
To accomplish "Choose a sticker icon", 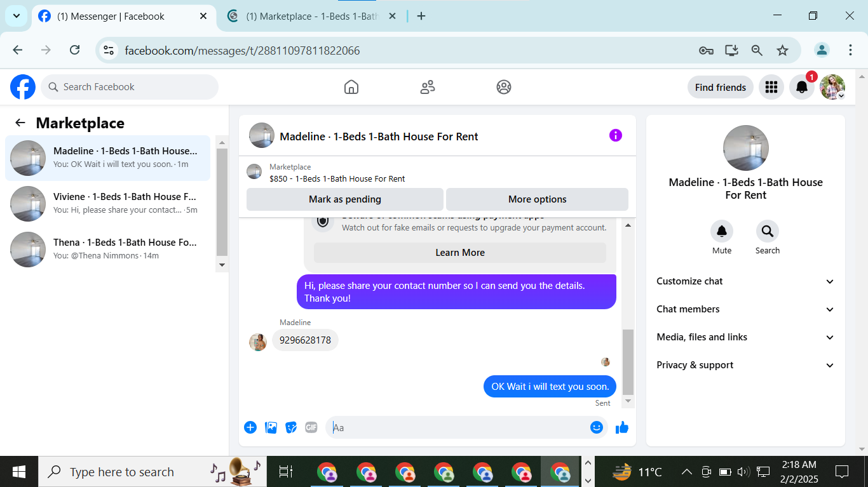I will [x=291, y=427].
